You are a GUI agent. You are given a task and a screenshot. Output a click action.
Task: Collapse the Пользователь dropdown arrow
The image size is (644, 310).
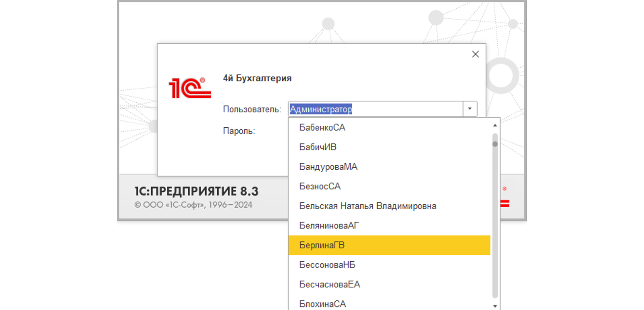pos(469,109)
